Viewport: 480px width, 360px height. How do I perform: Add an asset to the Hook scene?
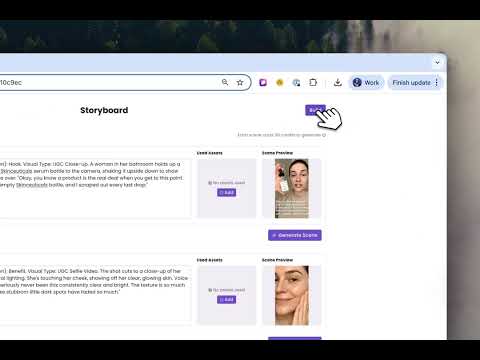pos(227,193)
